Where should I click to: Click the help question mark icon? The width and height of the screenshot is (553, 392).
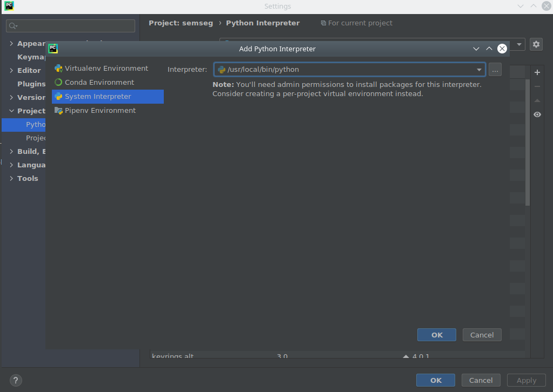(x=15, y=380)
